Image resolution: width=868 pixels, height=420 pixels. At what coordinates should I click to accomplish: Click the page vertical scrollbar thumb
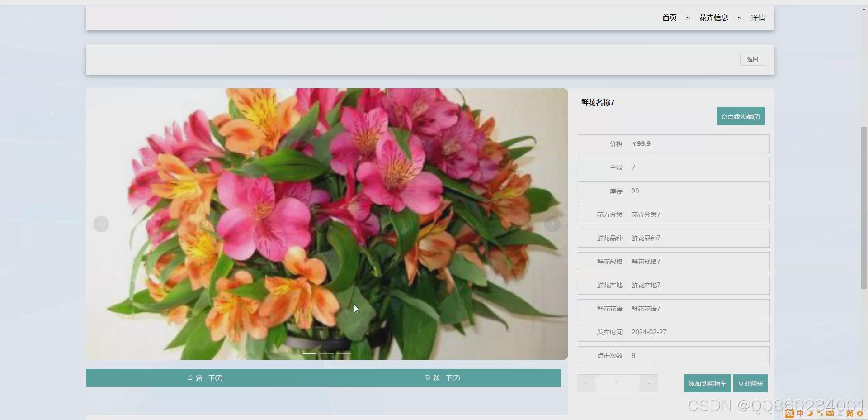(x=864, y=208)
